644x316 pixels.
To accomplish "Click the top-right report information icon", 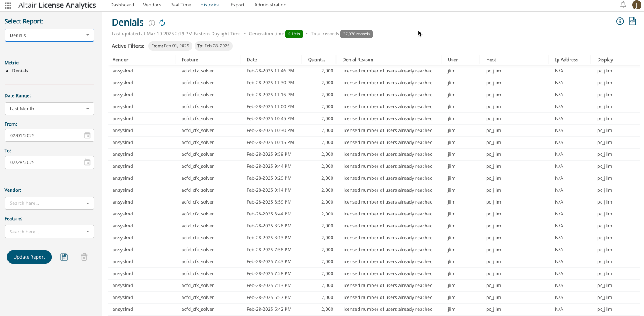I will point(620,21).
